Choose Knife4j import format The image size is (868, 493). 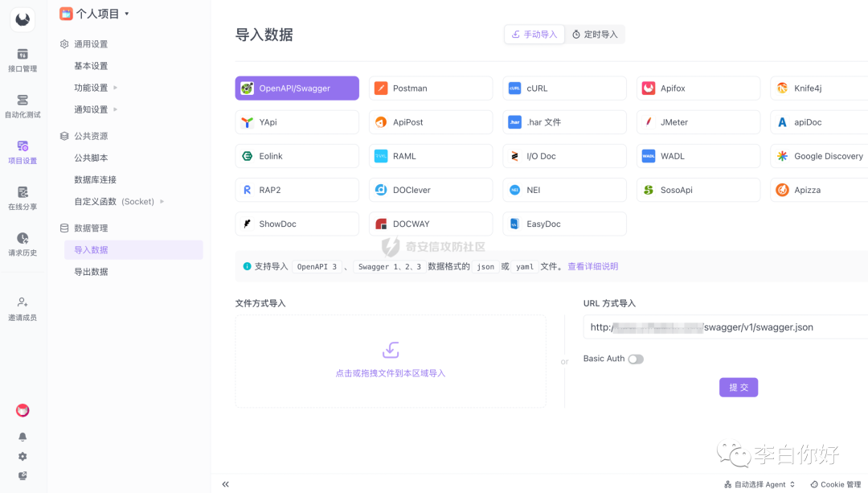point(819,88)
